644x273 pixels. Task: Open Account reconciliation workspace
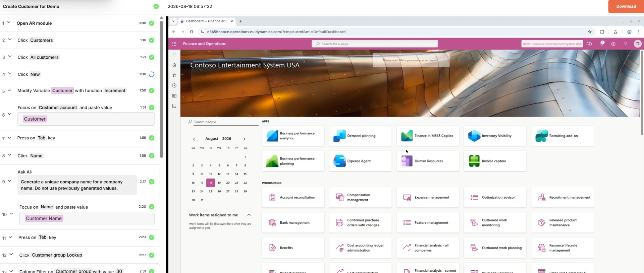pyautogui.click(x=293, y=197)
